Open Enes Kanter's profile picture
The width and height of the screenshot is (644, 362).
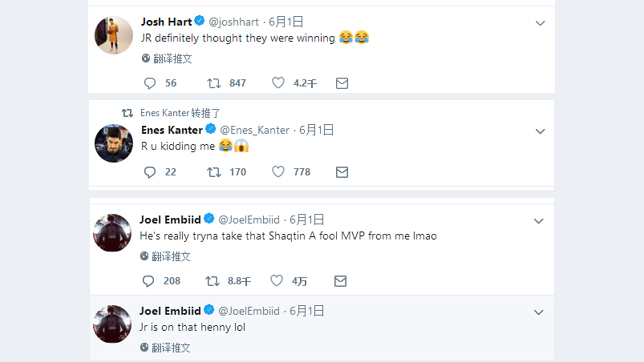coord(114,143)
